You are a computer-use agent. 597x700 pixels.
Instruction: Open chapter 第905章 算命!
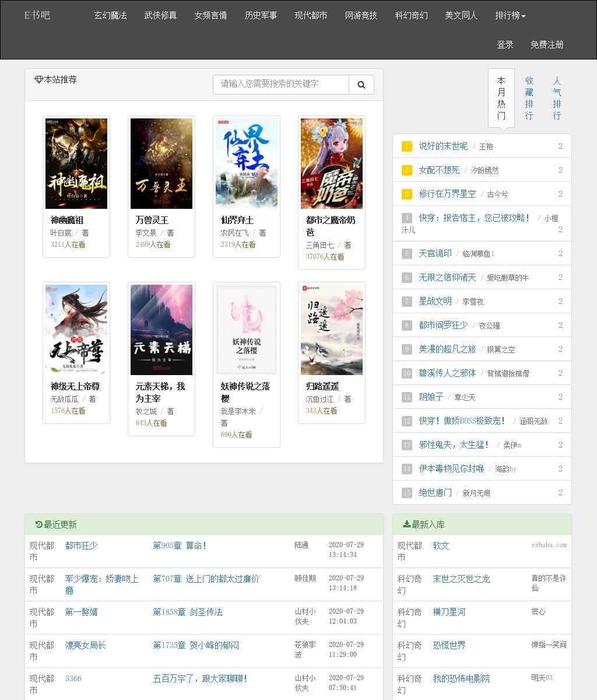point(180,545)
